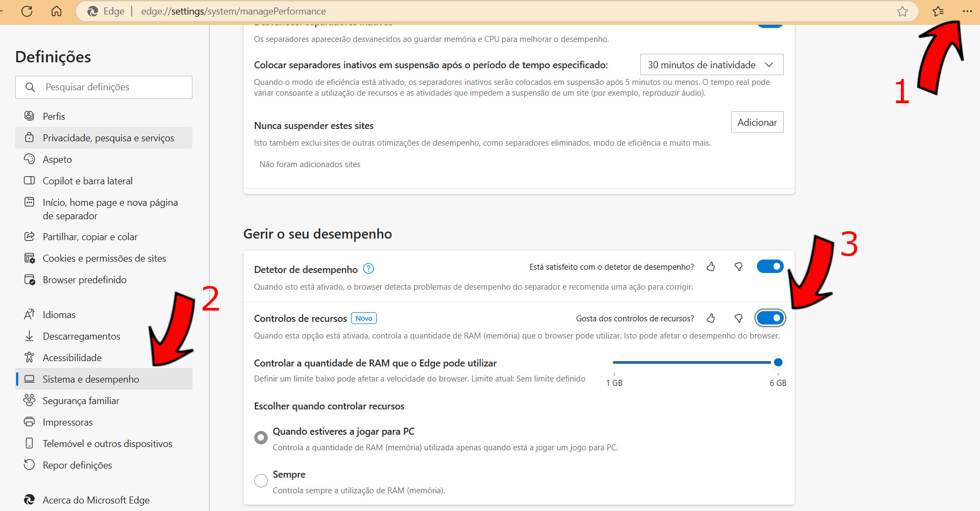This screenshot has height=511, width=980.
Task: Click the Repor definições reset icon
Action: point(30,465)
